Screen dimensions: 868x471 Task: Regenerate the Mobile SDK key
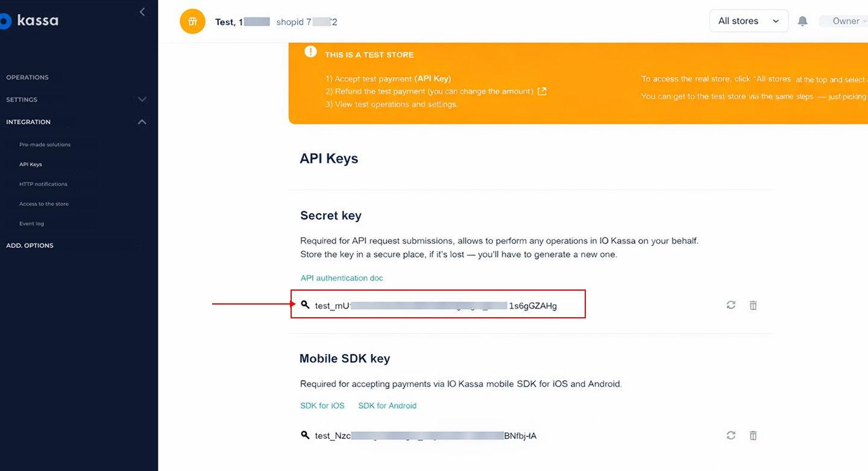pos(731,435)
